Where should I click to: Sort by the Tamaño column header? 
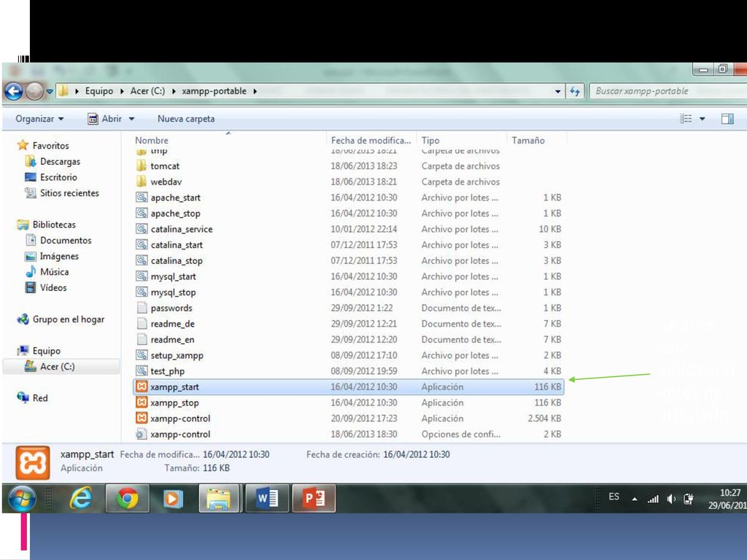point(528,141)
